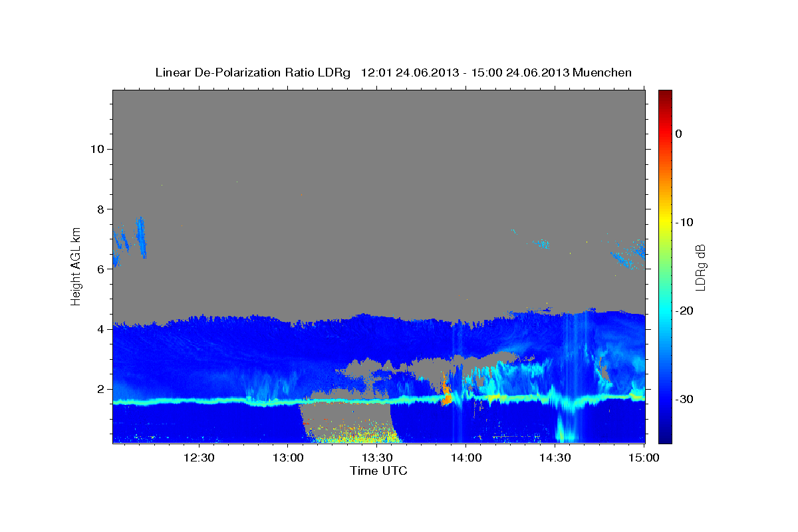This screenshot has height=532, width=798.
Task: Click the 'Time UTC' x-axis label
Action: pyautogui.click(x=378, y=471)
